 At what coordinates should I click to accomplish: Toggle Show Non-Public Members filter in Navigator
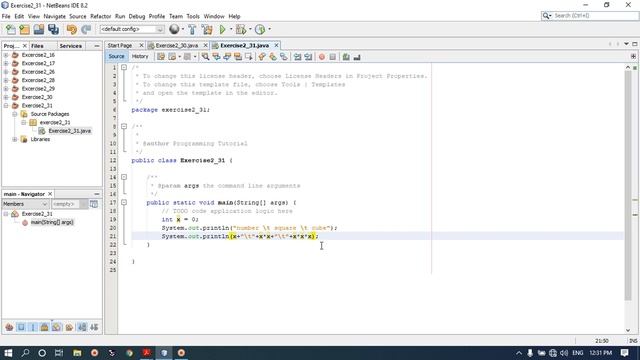point(45,327)
